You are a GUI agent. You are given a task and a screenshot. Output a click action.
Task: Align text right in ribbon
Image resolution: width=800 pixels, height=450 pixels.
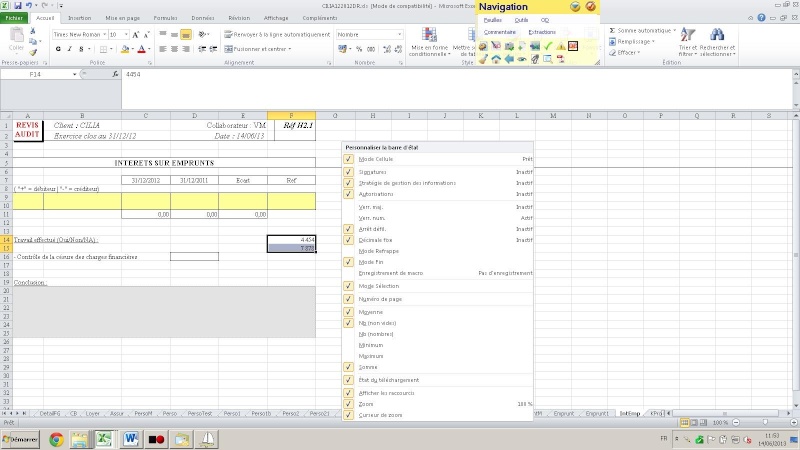pos(186,49)
